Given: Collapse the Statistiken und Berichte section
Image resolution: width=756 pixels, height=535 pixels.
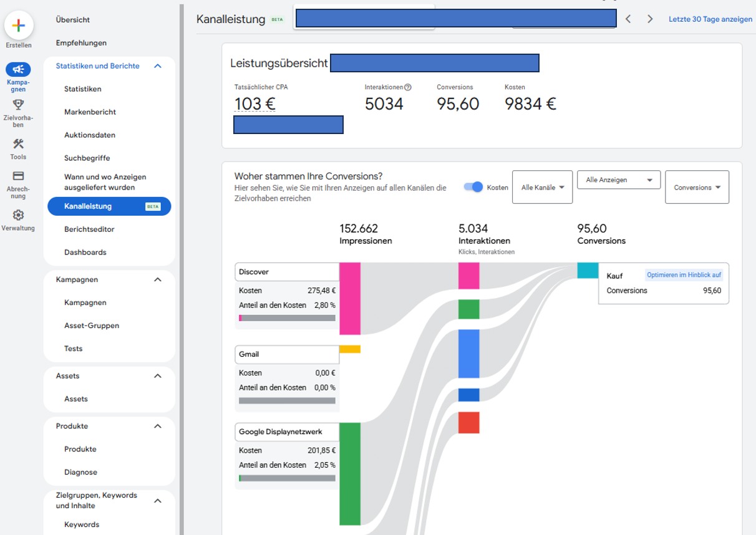Looking at the screenshot, I should (x=158, y=66).
